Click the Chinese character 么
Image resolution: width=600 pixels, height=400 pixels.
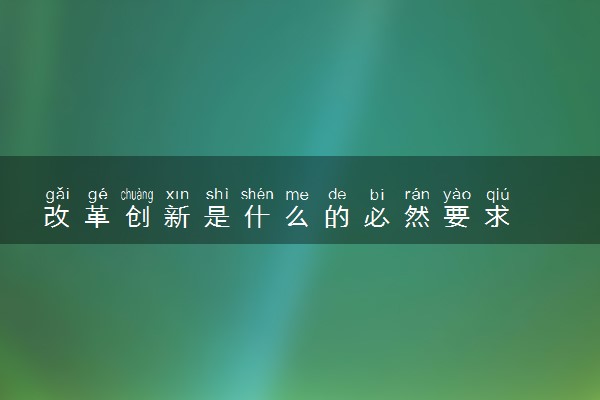297,216
